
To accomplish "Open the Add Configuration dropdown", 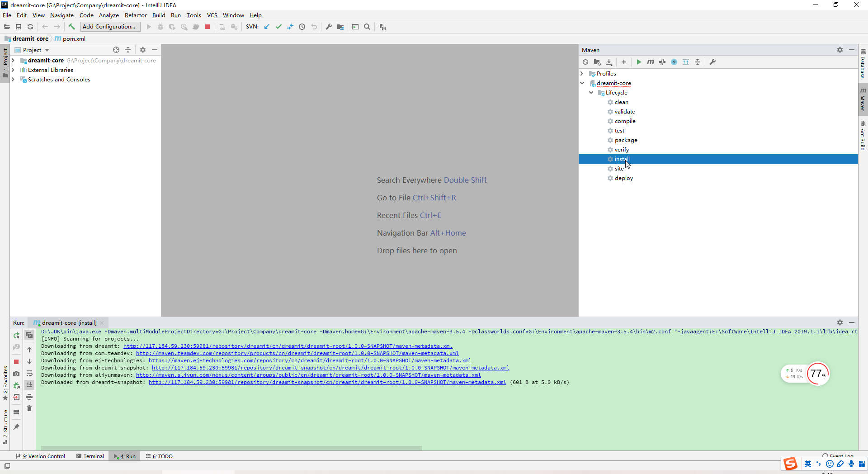I will (110, 27).
